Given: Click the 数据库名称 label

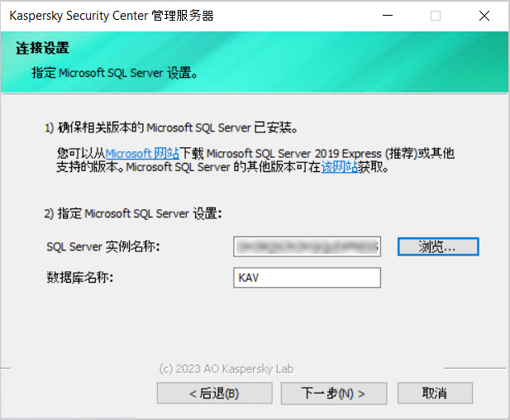Looking at the screenshot, I should [x=79, y=278].
